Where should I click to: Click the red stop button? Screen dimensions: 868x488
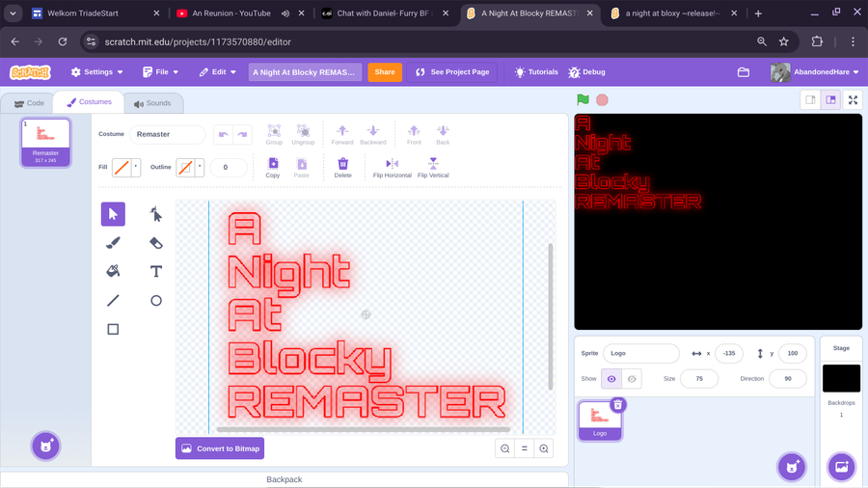click(602, 100)
